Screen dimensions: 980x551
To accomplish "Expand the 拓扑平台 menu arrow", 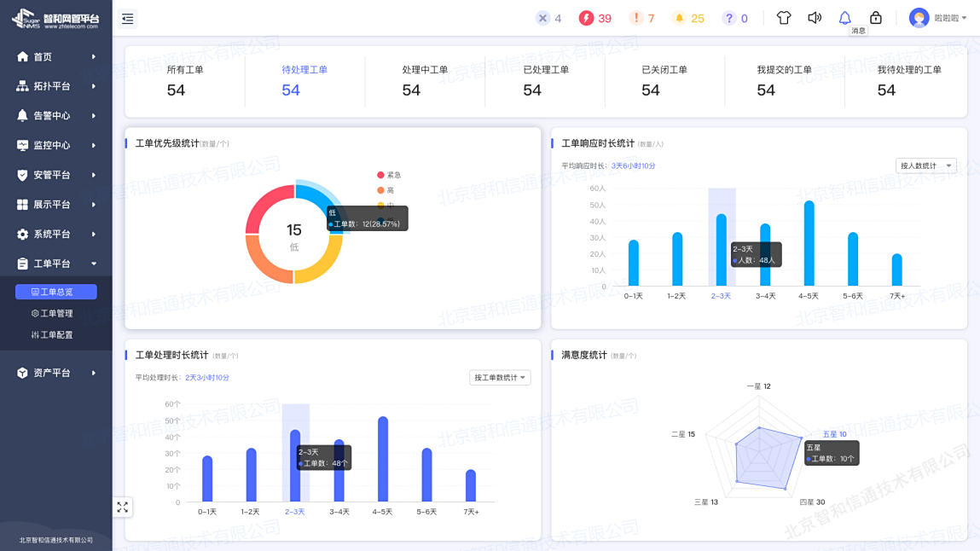I will (94, 86).
